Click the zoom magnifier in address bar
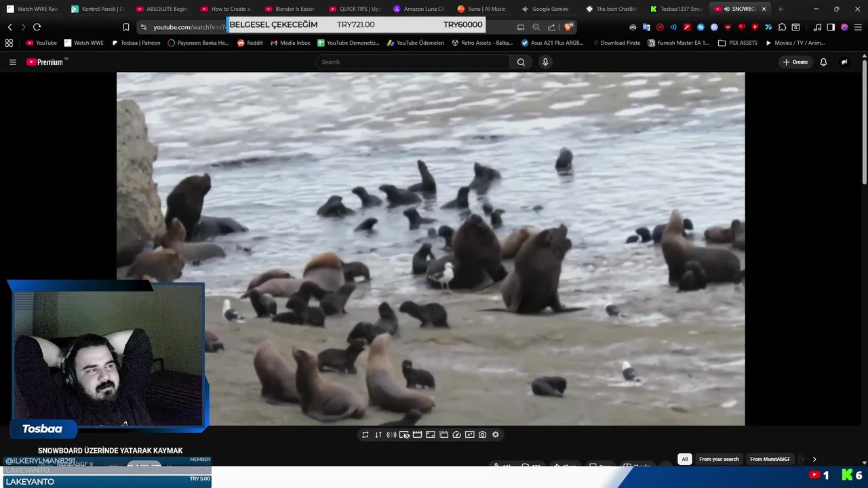 point(536,27)
